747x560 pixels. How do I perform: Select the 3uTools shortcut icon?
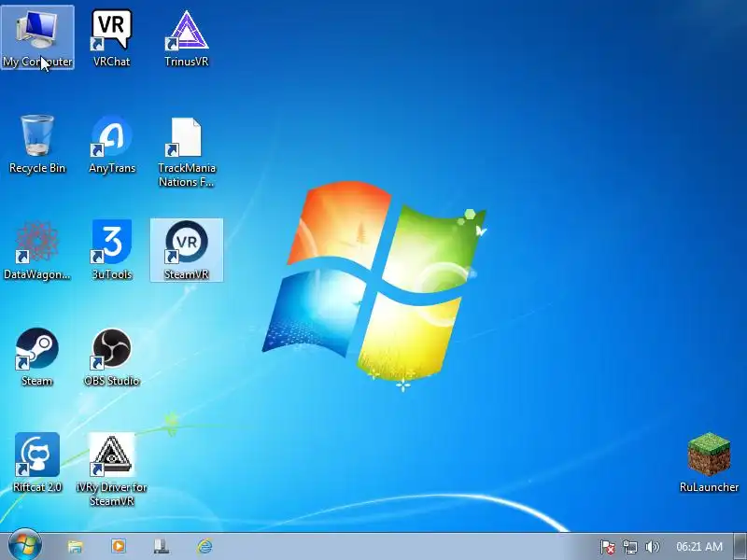coord(111,242)
